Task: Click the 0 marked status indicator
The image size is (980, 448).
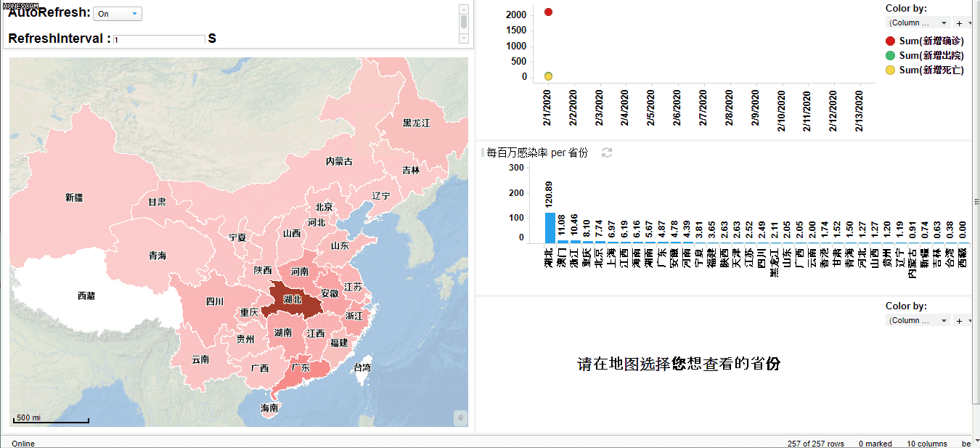Action: point(875,444)
